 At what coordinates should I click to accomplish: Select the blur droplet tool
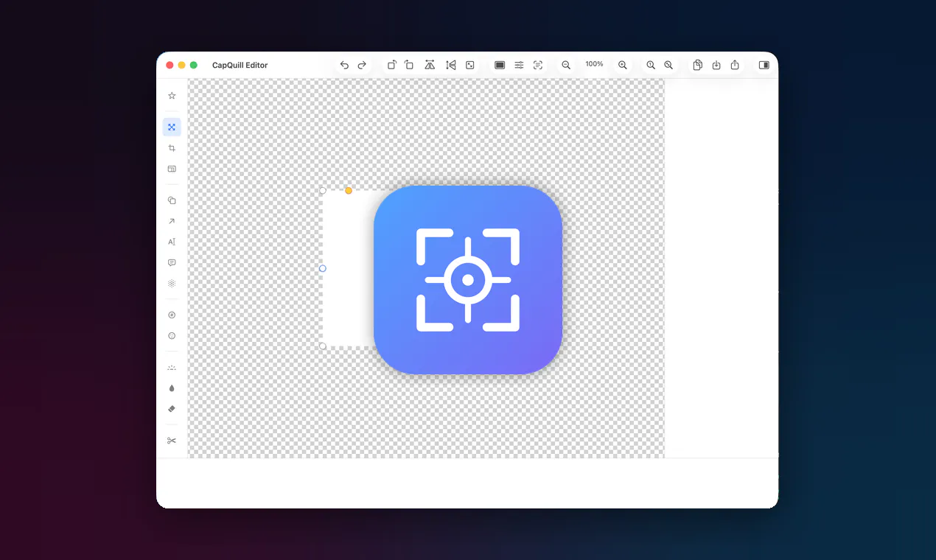pyautogui.click(x=172, y=388)
